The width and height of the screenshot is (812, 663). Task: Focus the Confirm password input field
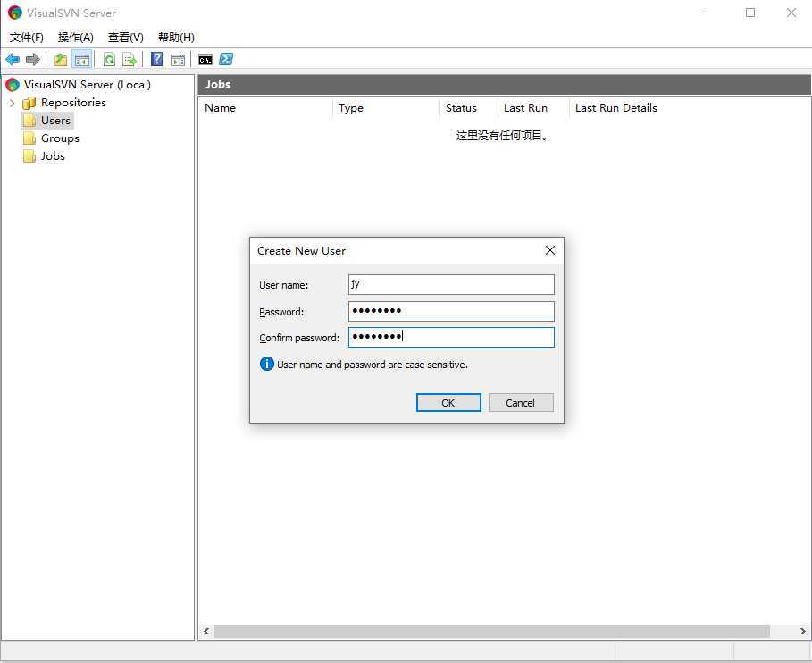click(x=451, y=337)
